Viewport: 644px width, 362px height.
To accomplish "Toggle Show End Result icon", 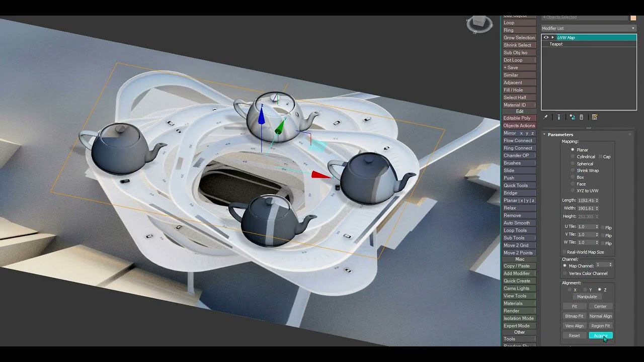I will [x=559, y=117].
